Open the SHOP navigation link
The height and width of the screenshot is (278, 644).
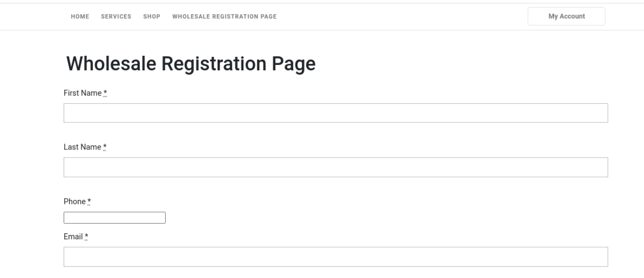[152, 16]
